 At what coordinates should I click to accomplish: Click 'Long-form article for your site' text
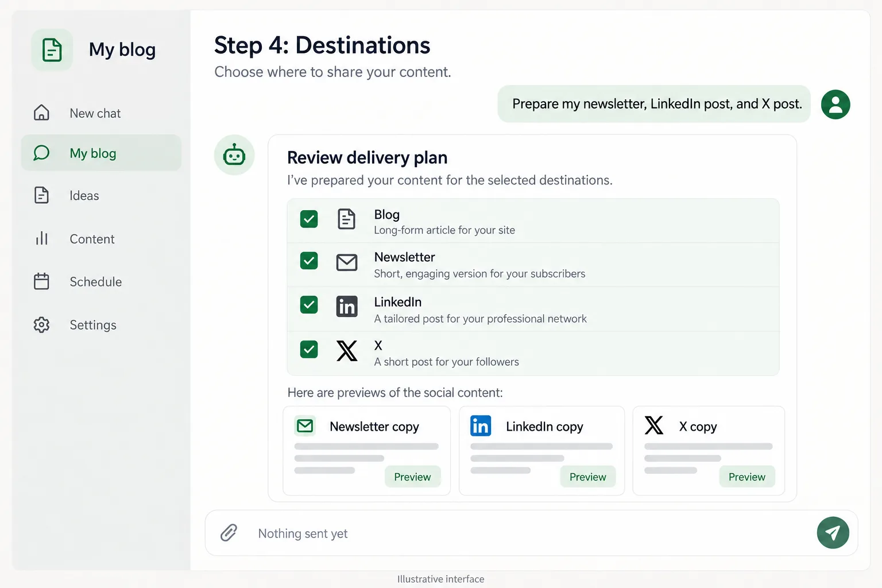tap(444, 230)
